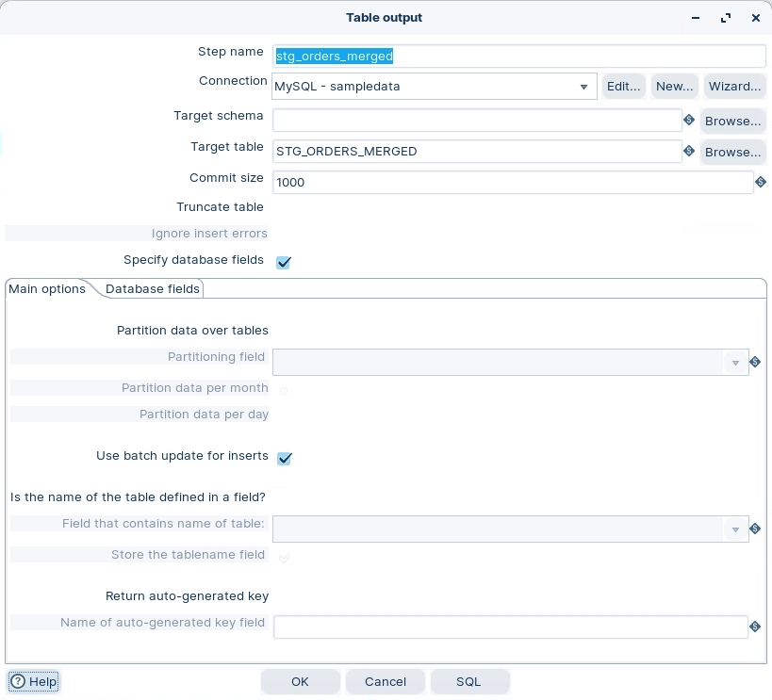Switch to Database fields tab

(153, 289)
